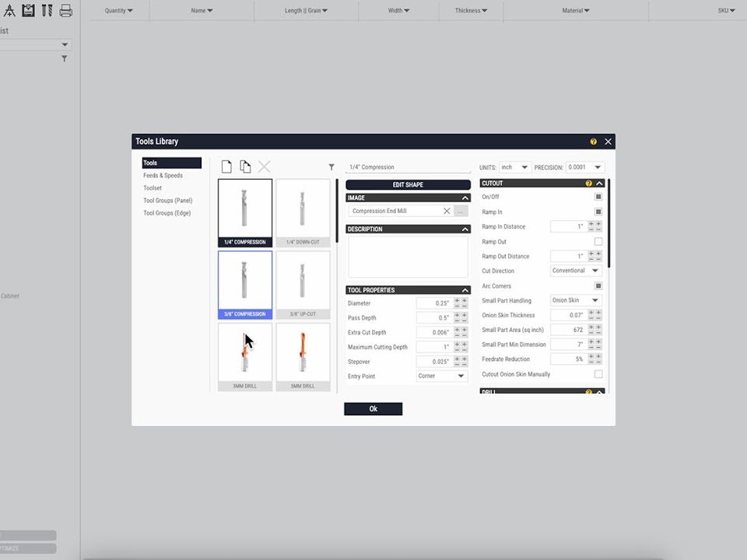Viewport: 747px width, 560px height.
Task: Enable Cutout Onion Skin Manually checkbox
Action: pyautogui.click(x=598, y=374)
